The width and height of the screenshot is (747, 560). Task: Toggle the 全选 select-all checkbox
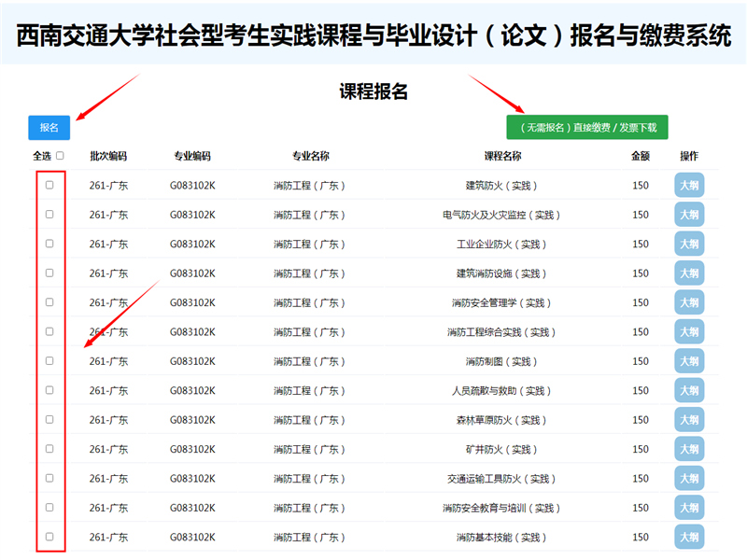click(61, 156)
